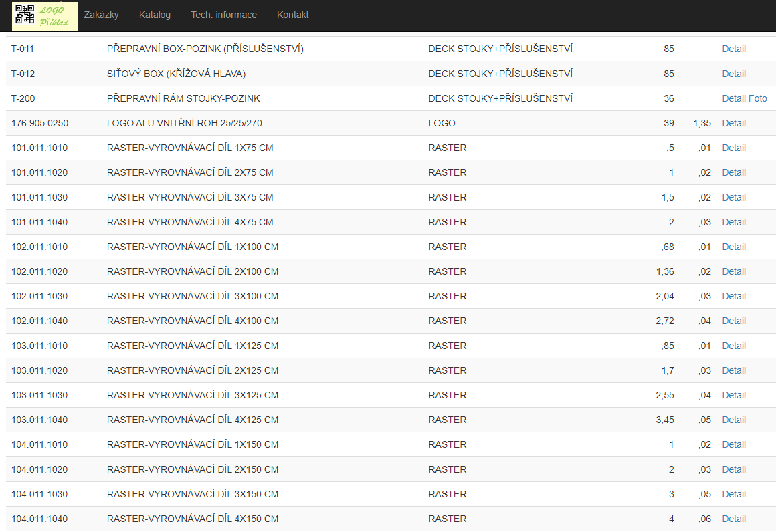This screenshot has width=776, height=532.
Task: Select code T-200 cell
Action: 23,98
